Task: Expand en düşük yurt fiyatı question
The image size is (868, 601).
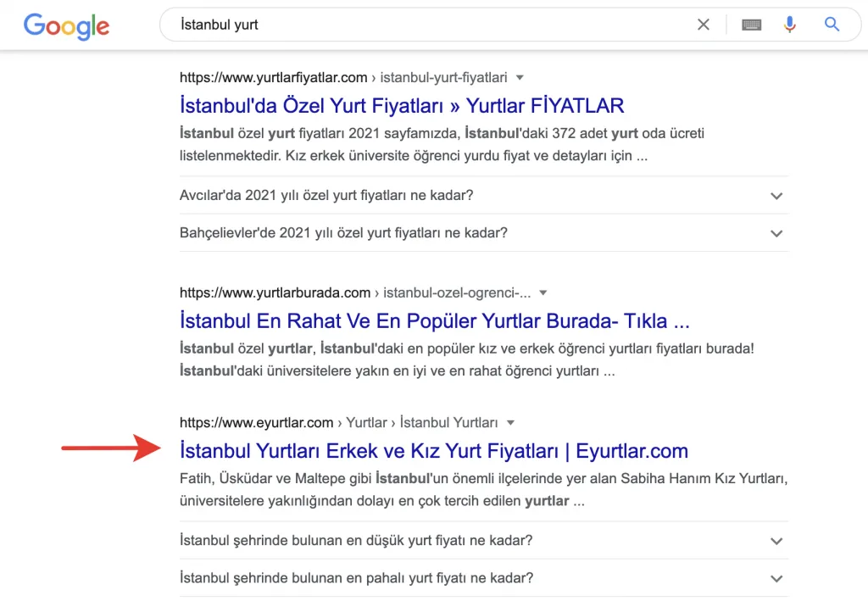Action: point(484,540)
